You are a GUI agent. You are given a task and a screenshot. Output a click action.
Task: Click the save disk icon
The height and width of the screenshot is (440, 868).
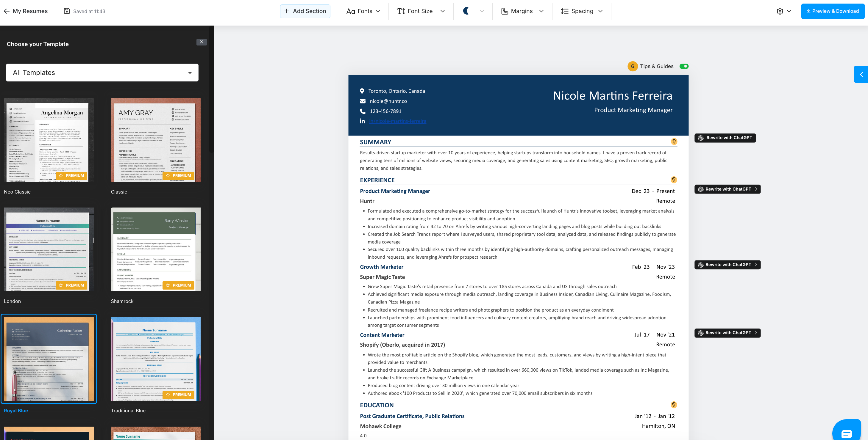pyautogui.click(x=67, y=11)
